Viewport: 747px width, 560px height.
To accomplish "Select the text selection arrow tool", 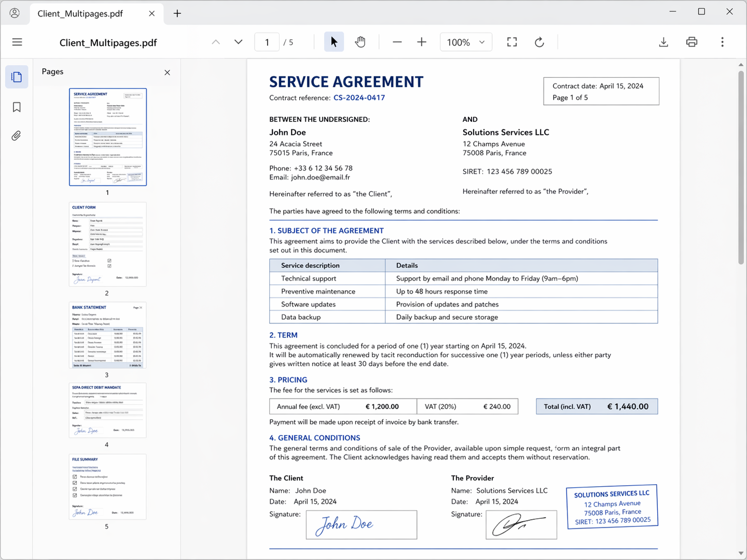I will point(334,42).
